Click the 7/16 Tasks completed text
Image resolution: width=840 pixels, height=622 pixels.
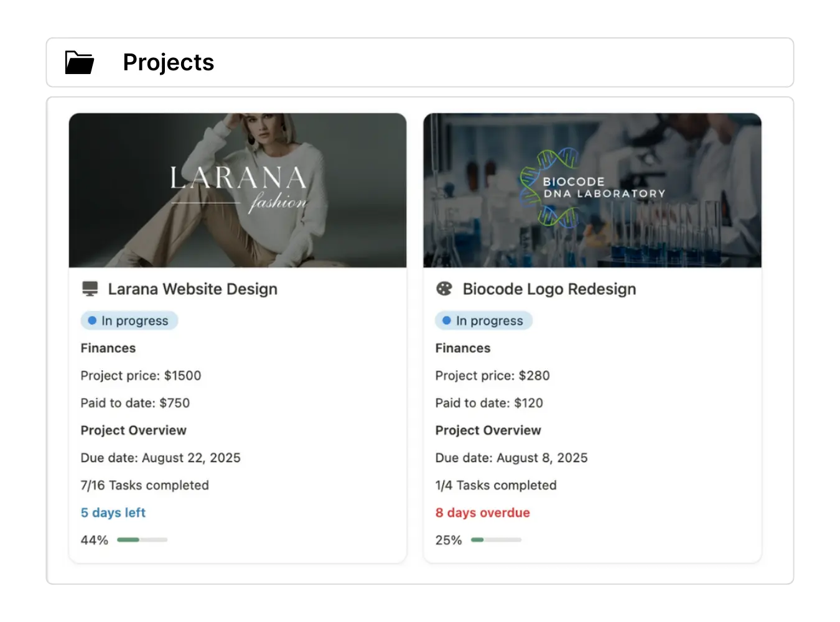tap(144, 485)
